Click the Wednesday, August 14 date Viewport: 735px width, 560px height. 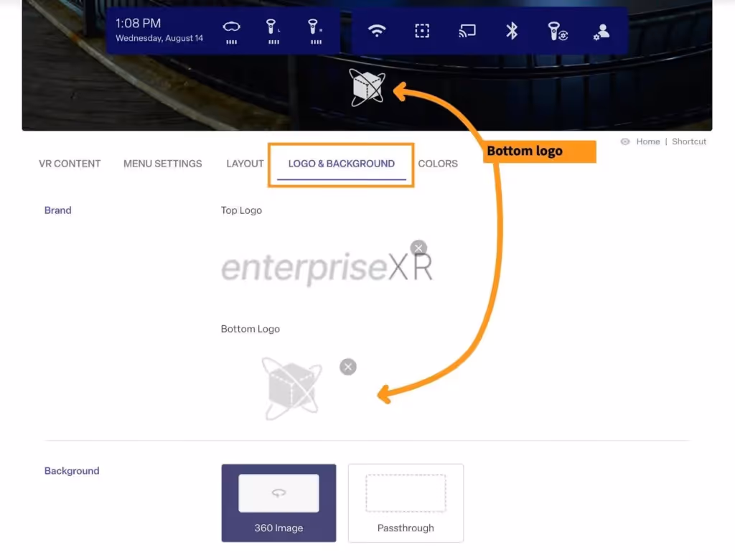[x=159, y=39]
